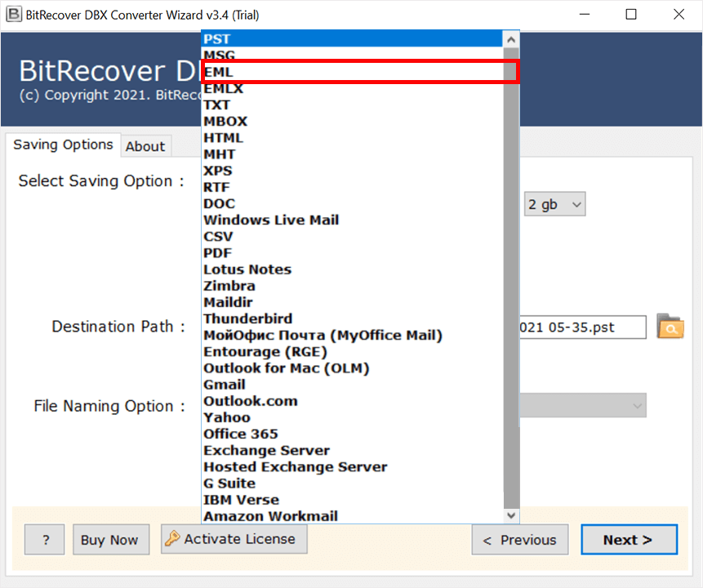Select Exchange Server entry
This screenshot has height=588, width=703.
coord(352,450)
